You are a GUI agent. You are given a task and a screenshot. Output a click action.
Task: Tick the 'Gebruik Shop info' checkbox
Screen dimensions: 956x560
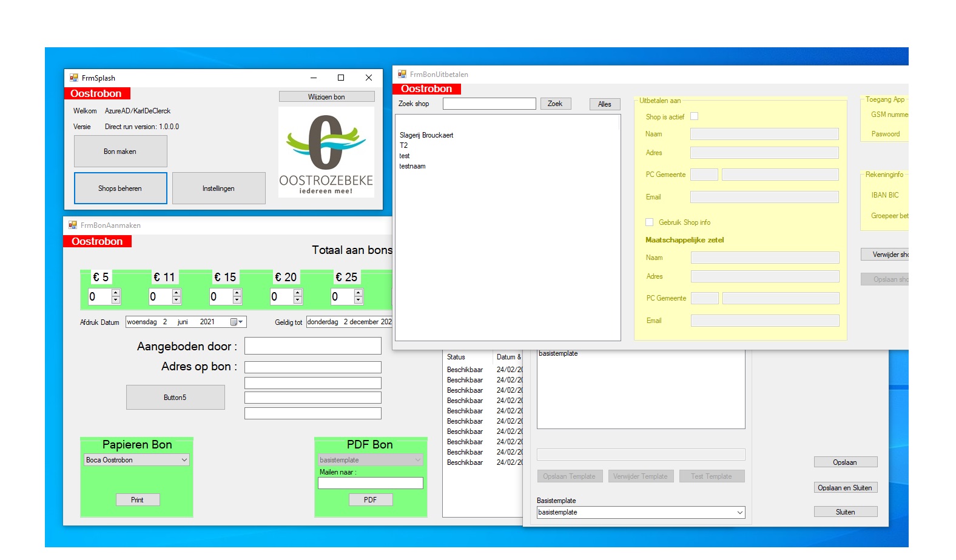(x=650, y=222)
